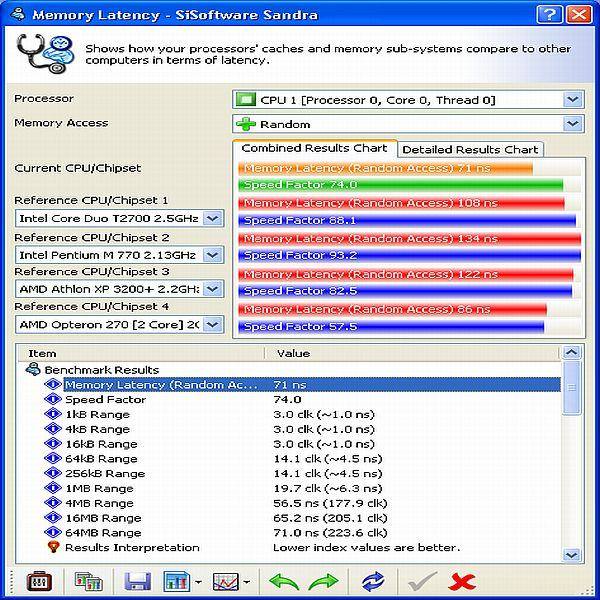600x600 pixels.
Task: Select the 1MB Range row
Action: [99, 488]
